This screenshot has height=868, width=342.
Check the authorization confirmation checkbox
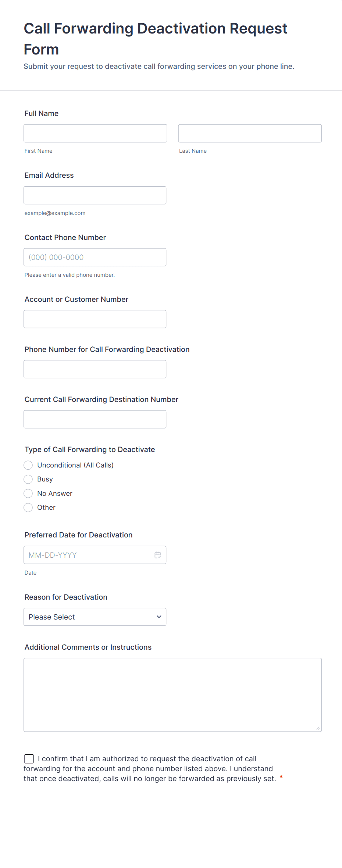29,759
